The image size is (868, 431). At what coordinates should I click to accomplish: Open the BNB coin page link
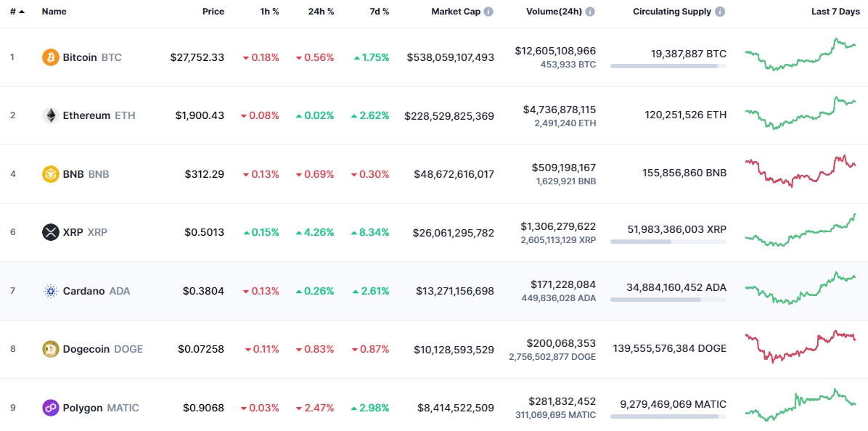(75, 173)
